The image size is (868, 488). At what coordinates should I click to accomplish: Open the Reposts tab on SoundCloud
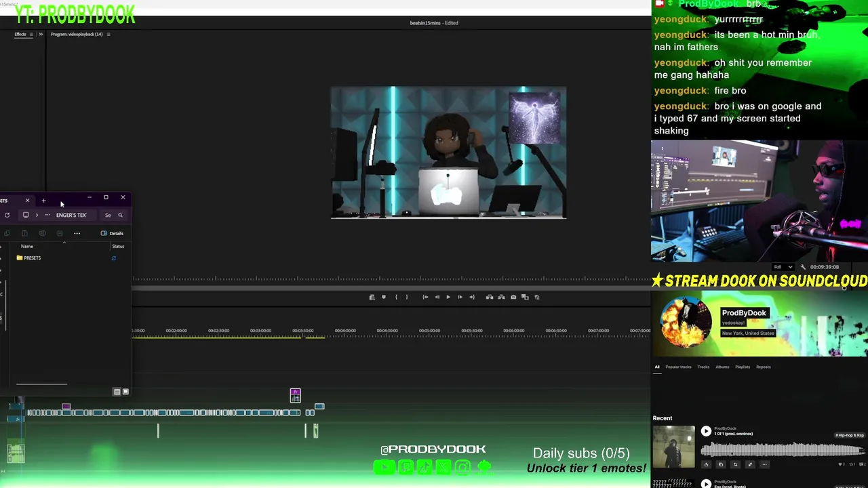click(764, 367)
